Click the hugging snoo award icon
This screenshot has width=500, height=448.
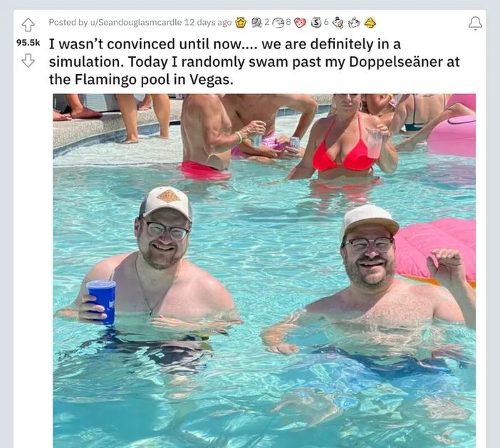[x=354, y=22]
